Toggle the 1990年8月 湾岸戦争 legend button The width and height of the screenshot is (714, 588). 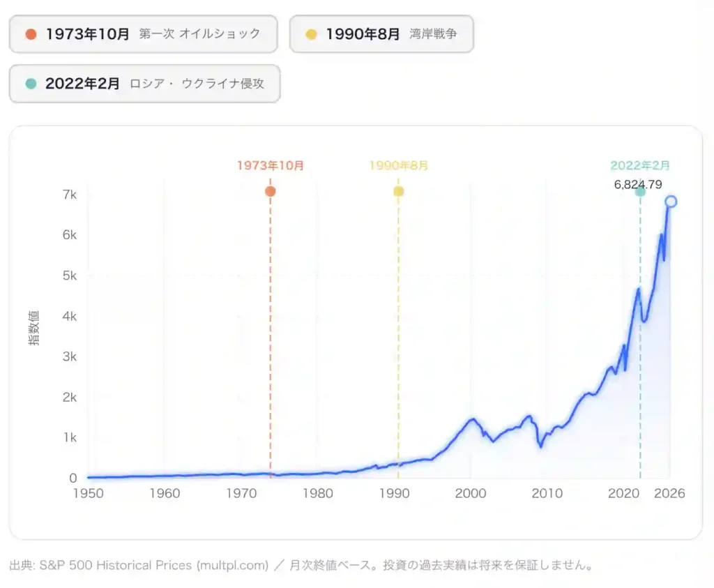tap(381, 33)
